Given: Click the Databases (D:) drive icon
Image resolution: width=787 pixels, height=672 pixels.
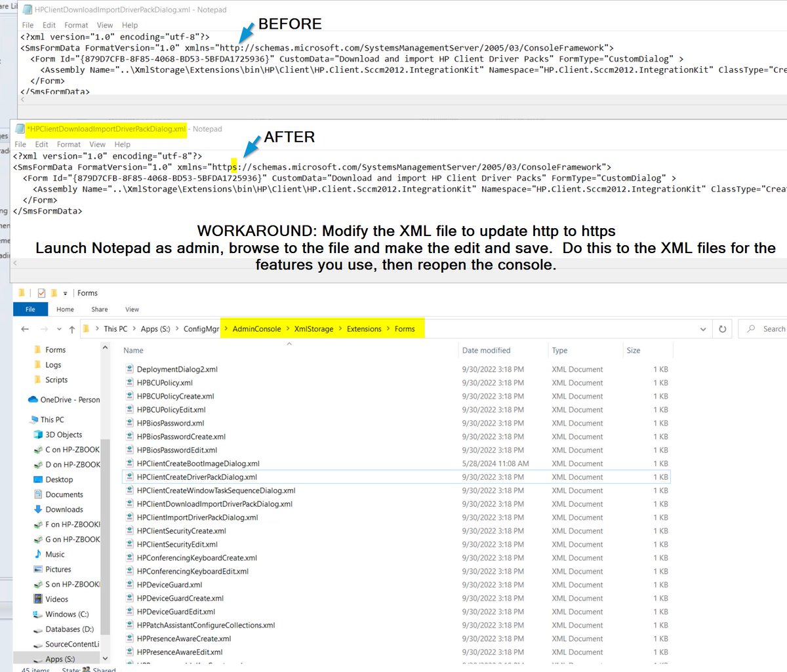Looking at the screenshot, I should point(38,629).
